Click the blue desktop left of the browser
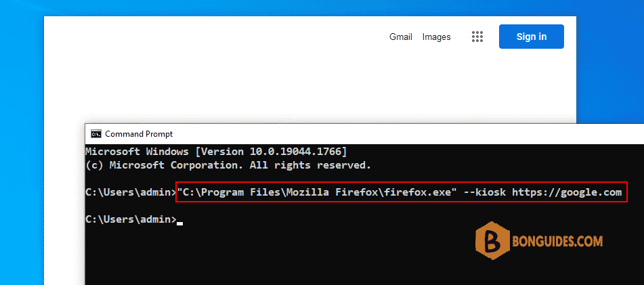The width and height of the screenshot is (644, 285). click(22, 144)
